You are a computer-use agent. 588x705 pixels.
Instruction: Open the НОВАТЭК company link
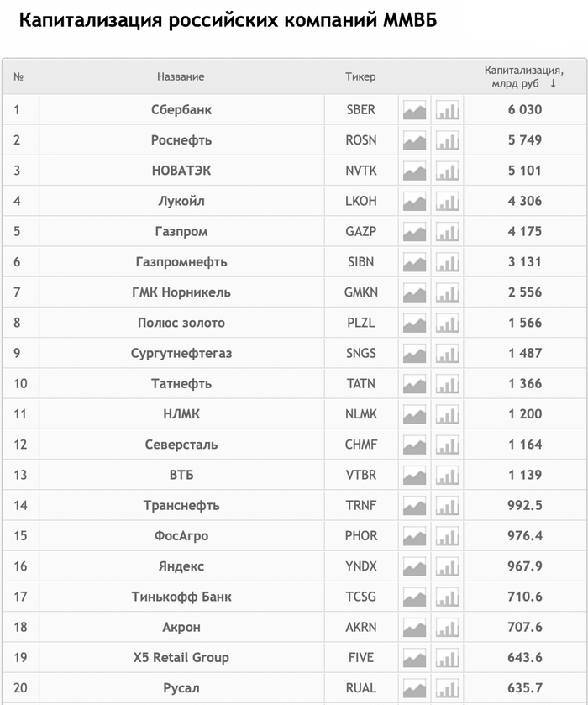pos(181,171)
